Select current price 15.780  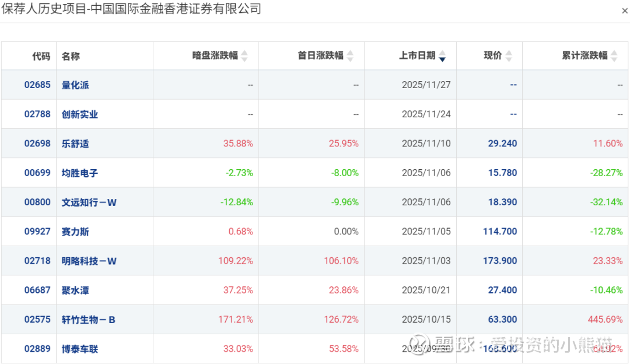pyautogui.click(x=502, y=173)
